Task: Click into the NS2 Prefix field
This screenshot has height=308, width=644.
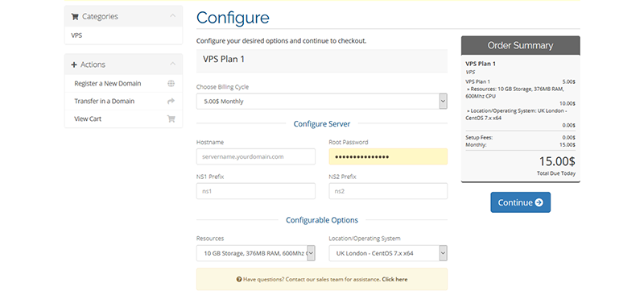Action: (388, 191)
